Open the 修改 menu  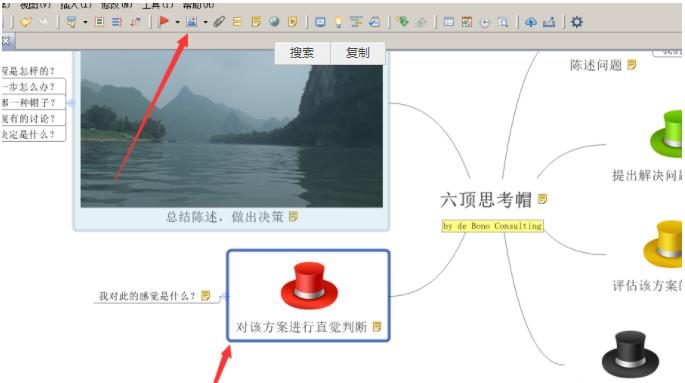click(117, 5)
